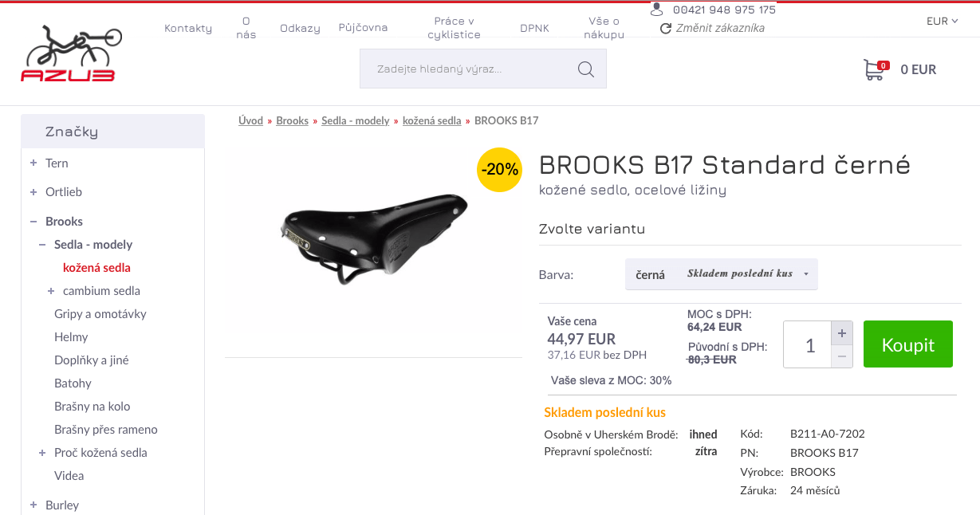The image size is (980, 515).
Task: Open the shopping cart icon
Action: 874,70
